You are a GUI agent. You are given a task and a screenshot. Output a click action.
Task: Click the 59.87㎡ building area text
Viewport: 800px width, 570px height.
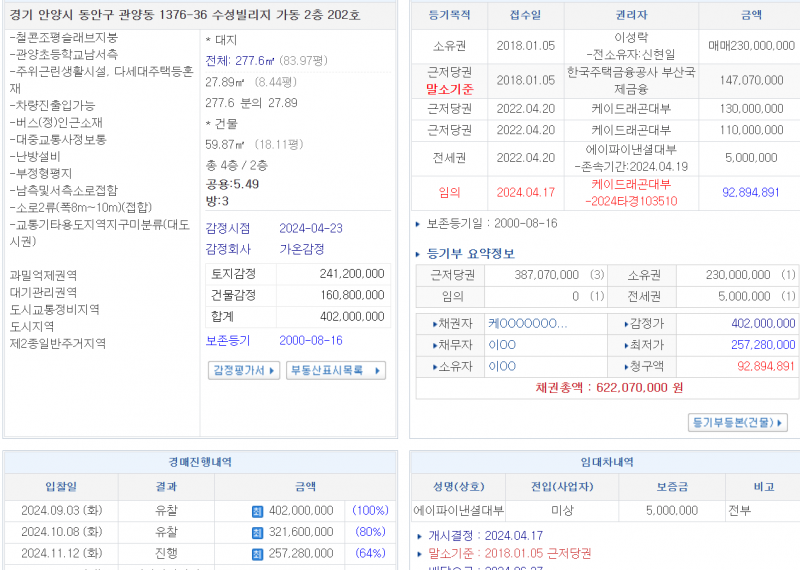224,145
